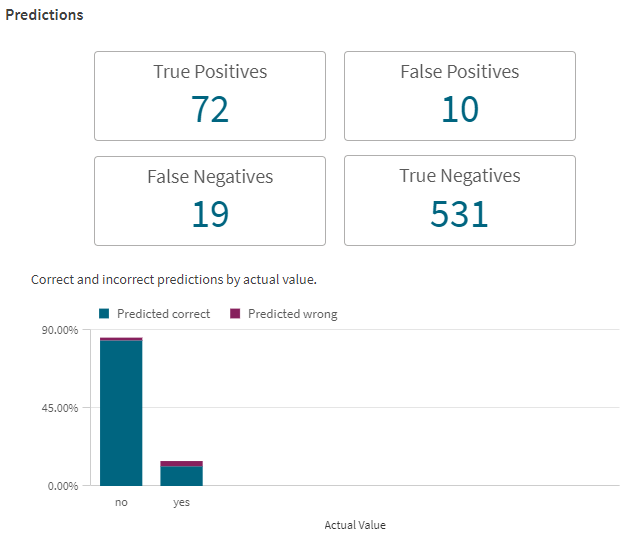639x548 pixels.
Task: Select the False Positives value 10
Action: point(459,109)
